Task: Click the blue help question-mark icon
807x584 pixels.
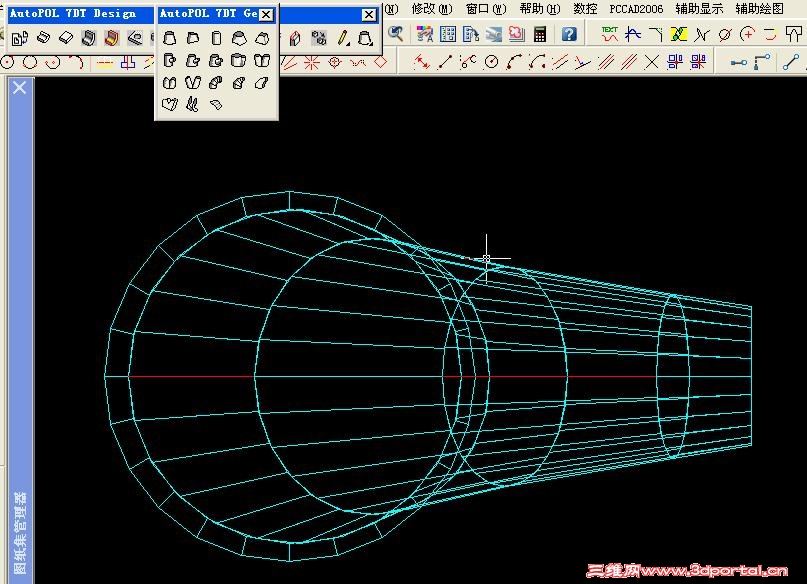Action: coord(569,34)
